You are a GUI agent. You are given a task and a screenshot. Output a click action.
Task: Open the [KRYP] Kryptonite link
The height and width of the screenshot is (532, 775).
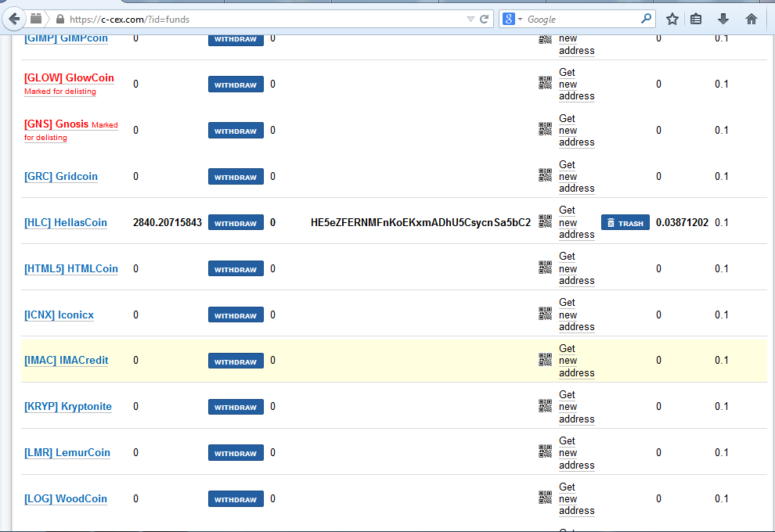click(68, 407)
